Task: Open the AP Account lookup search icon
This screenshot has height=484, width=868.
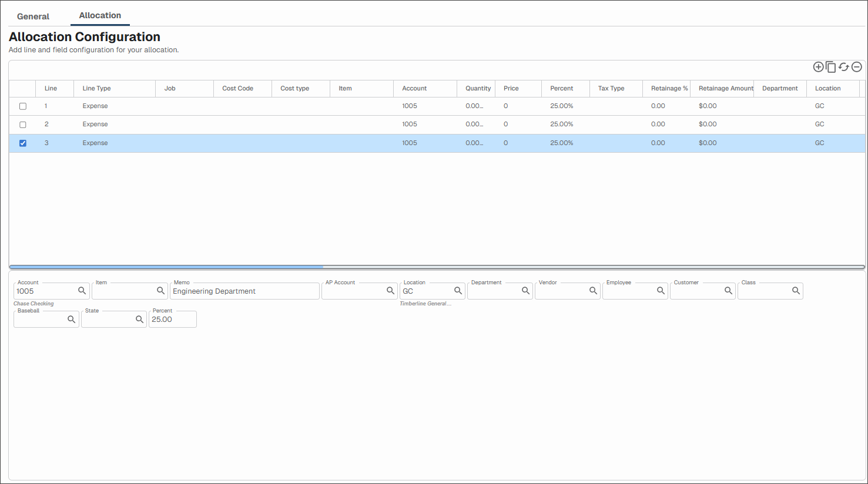Action: point(390,291)
